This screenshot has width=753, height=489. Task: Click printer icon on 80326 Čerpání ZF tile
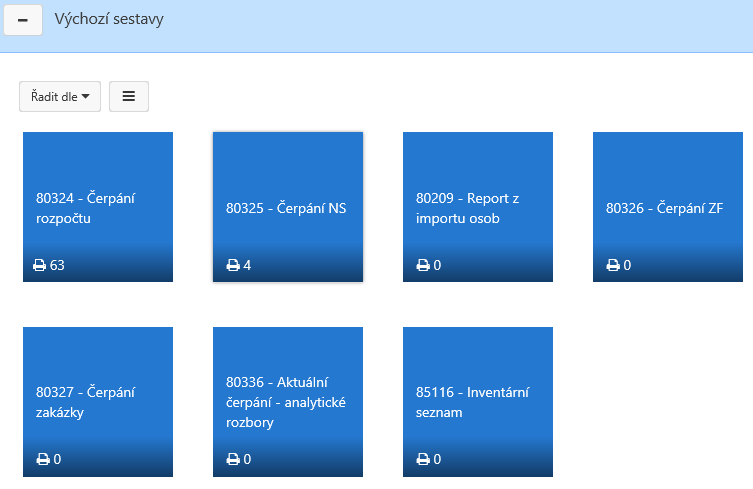613,265
